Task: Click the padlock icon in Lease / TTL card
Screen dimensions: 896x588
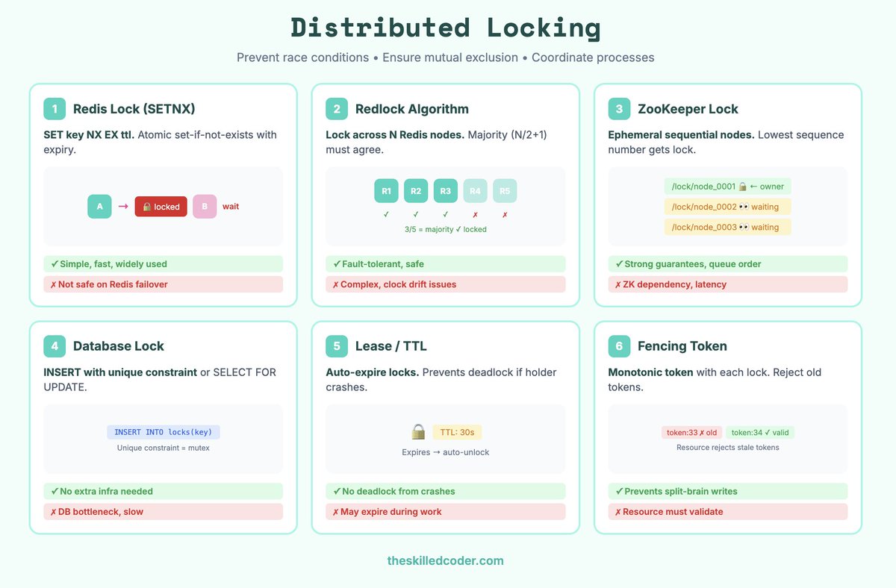Action: 418,432
